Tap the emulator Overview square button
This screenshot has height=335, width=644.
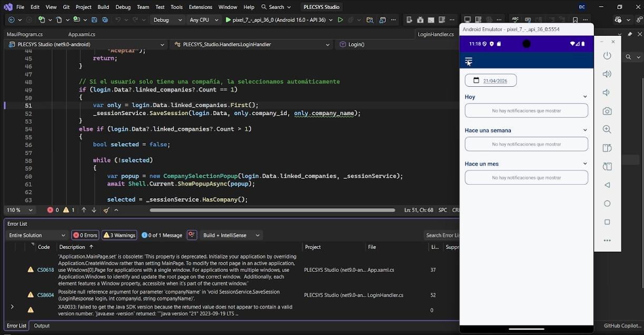[607, 222]
